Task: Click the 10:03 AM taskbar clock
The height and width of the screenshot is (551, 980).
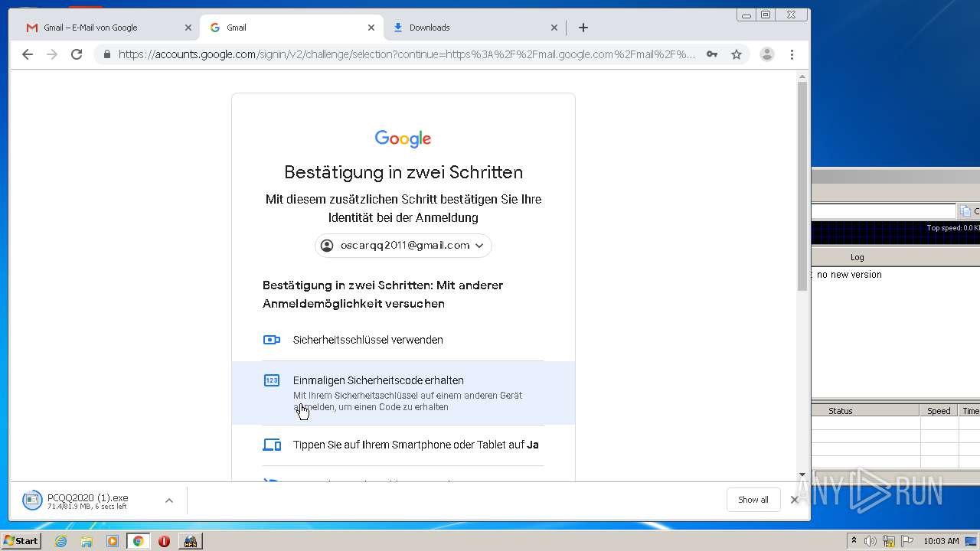Action: pyautogui.click(x=941, y=541)
